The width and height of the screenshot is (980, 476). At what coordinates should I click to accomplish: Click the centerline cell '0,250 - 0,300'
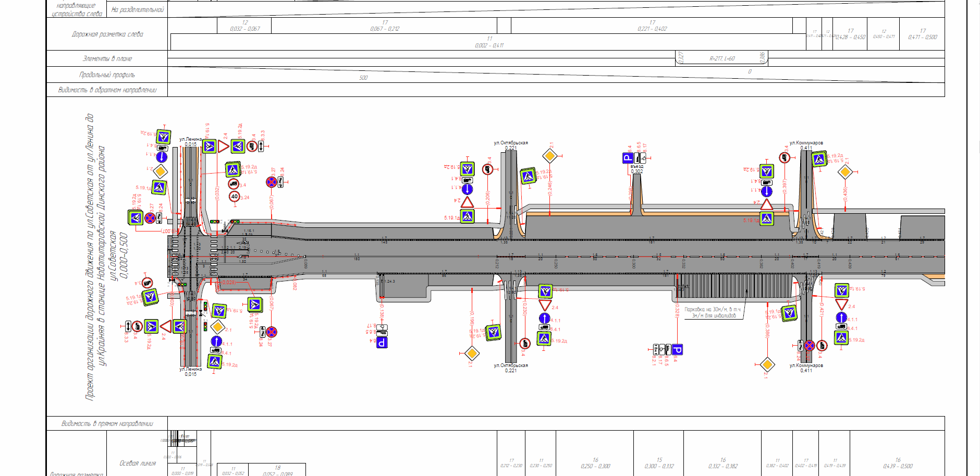click(595, 466)
